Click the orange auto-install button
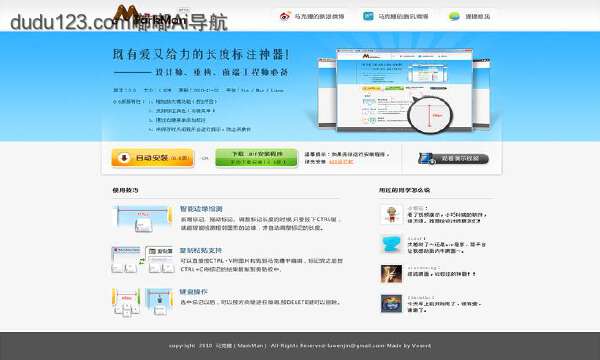 (x=153, y=158)
